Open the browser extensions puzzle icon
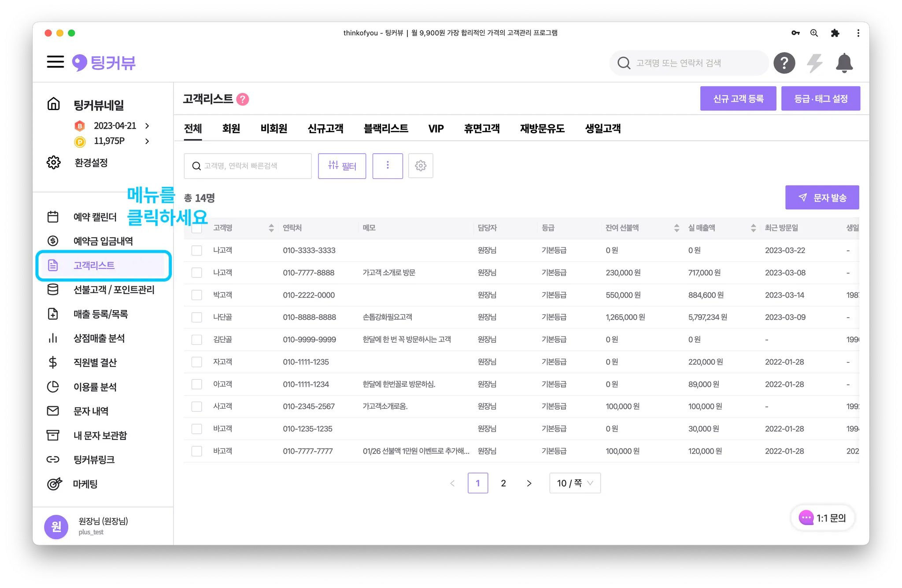The width and height of the screenshot is (902, 588). (x=835, y=33)
